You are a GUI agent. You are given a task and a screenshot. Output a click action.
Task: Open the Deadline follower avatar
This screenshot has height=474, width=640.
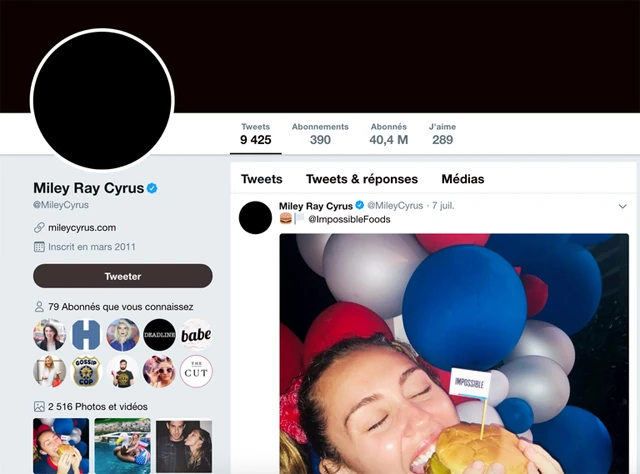159,335
